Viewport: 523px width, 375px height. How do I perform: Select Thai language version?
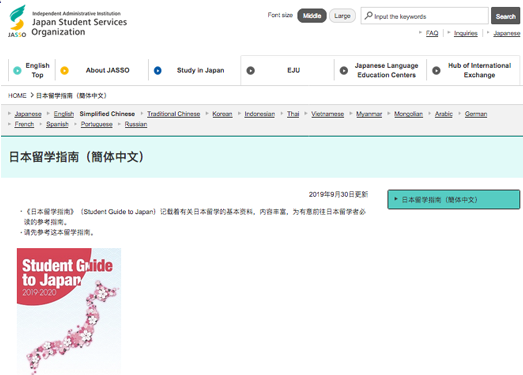(x=293, y=114)
